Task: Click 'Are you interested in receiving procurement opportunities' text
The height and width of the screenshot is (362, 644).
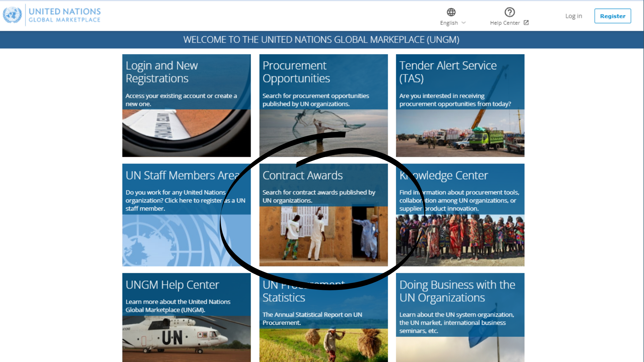Action: point(455,100)
